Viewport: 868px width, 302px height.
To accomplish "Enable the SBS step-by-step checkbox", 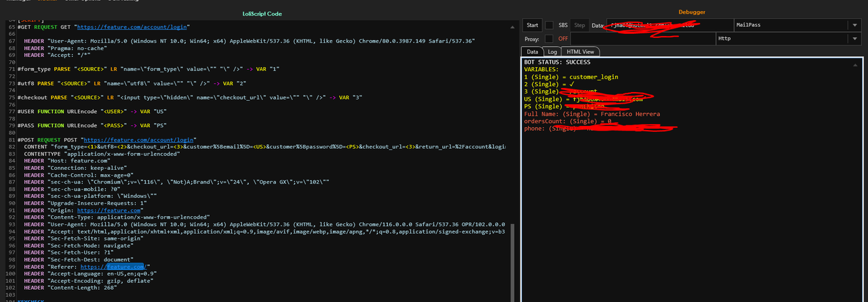I will coord(549,26).
